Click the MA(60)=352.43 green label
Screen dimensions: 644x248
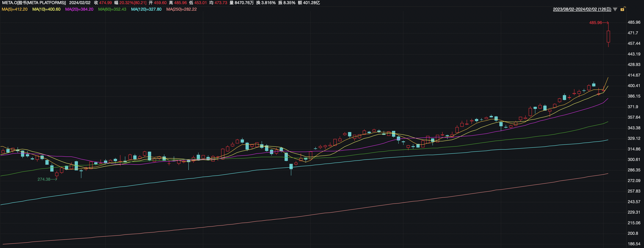(112, 9)
